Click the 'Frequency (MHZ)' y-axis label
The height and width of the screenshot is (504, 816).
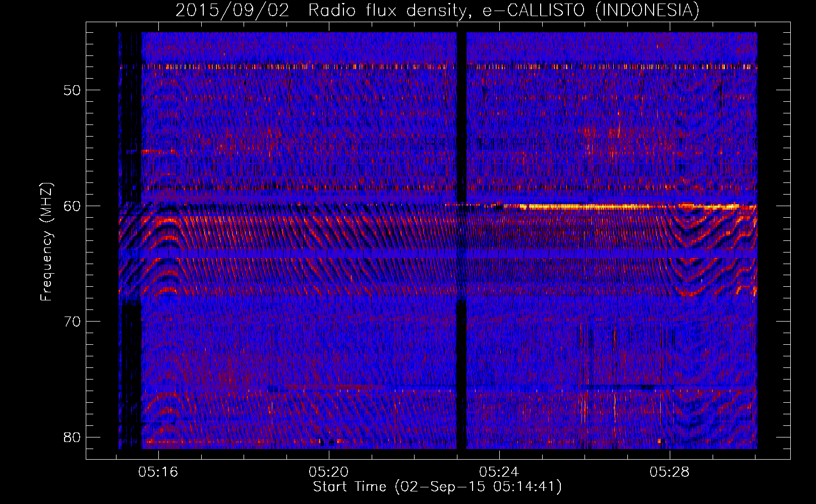pyautogui.click(x=46, y=242)
